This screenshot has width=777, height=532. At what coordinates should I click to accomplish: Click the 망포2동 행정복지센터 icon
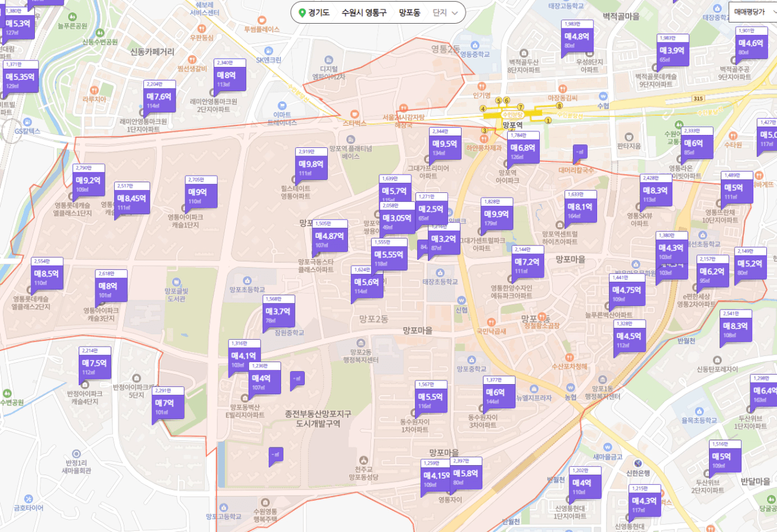coord(361,343)
